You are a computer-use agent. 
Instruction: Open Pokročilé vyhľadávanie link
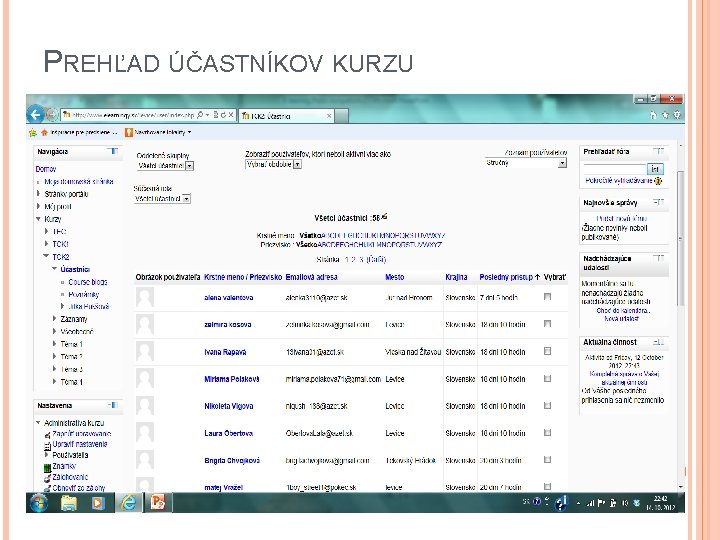(619, 180)
